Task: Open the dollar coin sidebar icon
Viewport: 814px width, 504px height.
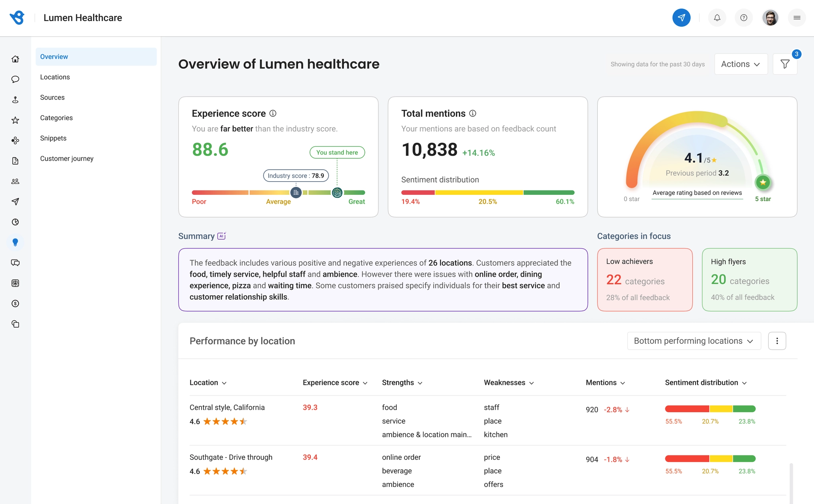Action: [15, 304]
